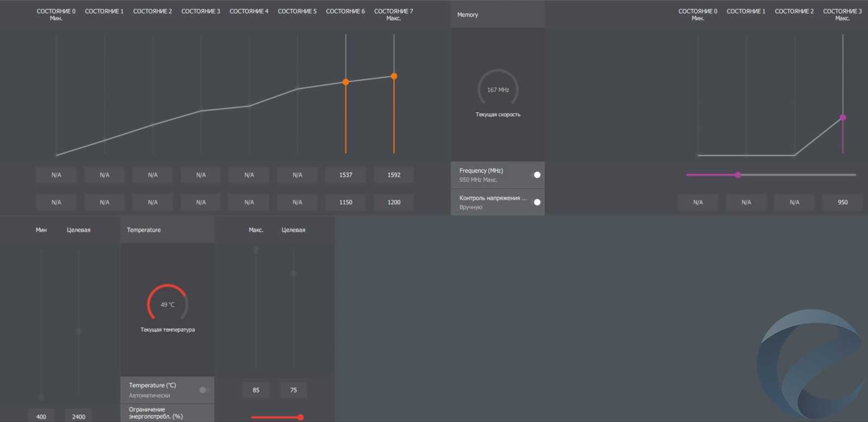Click the purple memory frequency slider handle
Screen dimensions: 868x422
(x=738, y=175)
